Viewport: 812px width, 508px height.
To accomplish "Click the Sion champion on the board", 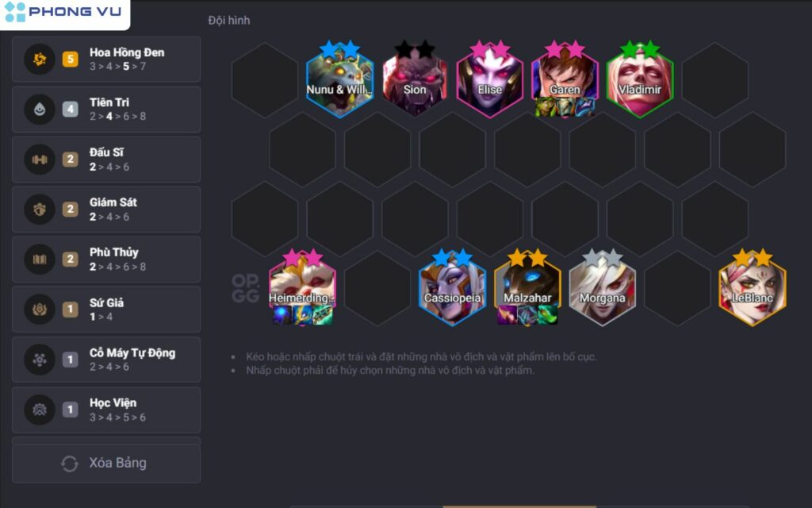I will 415,79.
